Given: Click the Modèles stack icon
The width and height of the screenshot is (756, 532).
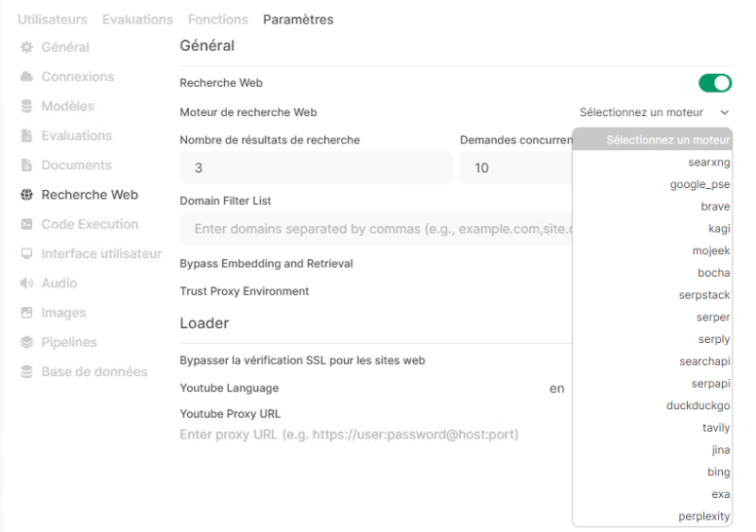Looking at the screenshot, I should [x=26, y=107].
